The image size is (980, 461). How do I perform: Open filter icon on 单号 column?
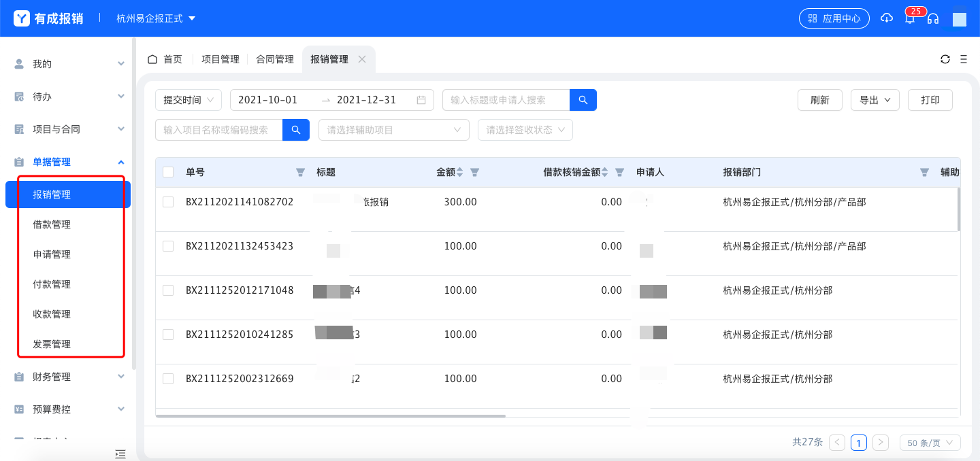(x=300, y=173)
